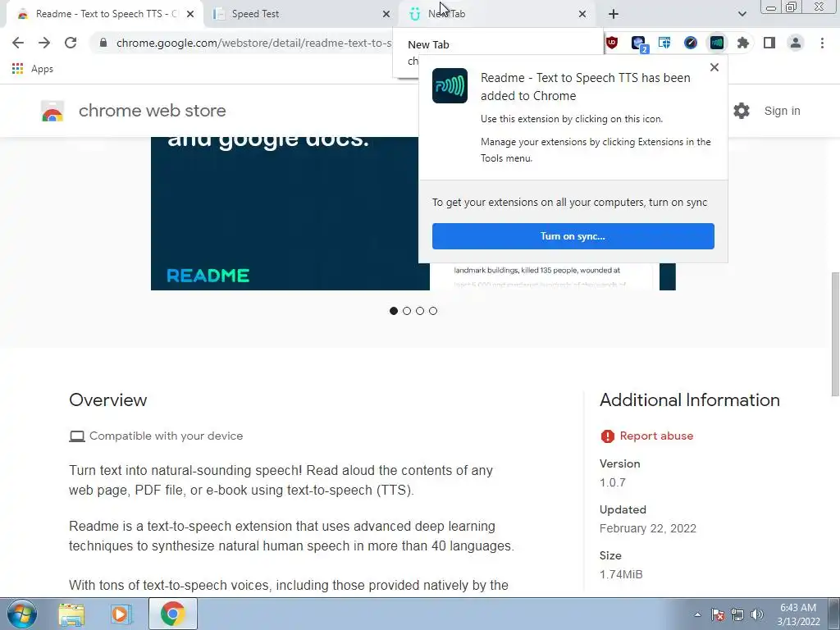Image resolution: width=840 pixels, height=630 pixels.
Task: Click taskbar clock showing 6:43 AM
Action: coord(797,608)
